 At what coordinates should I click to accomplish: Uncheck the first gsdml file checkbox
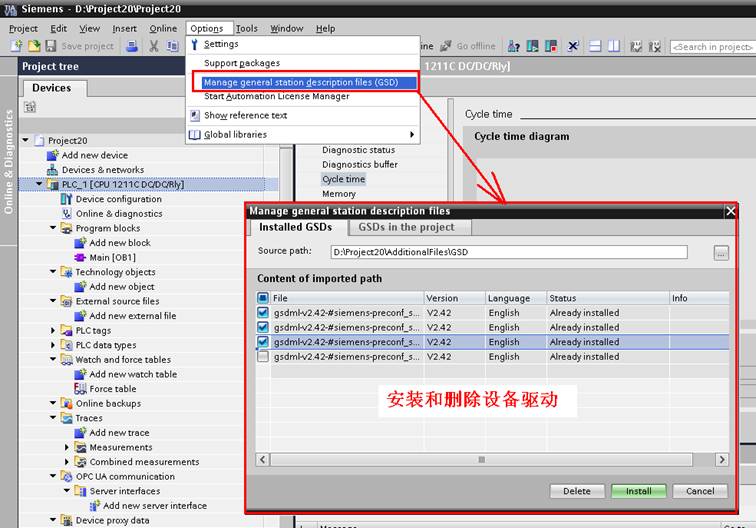click(263, 312)
